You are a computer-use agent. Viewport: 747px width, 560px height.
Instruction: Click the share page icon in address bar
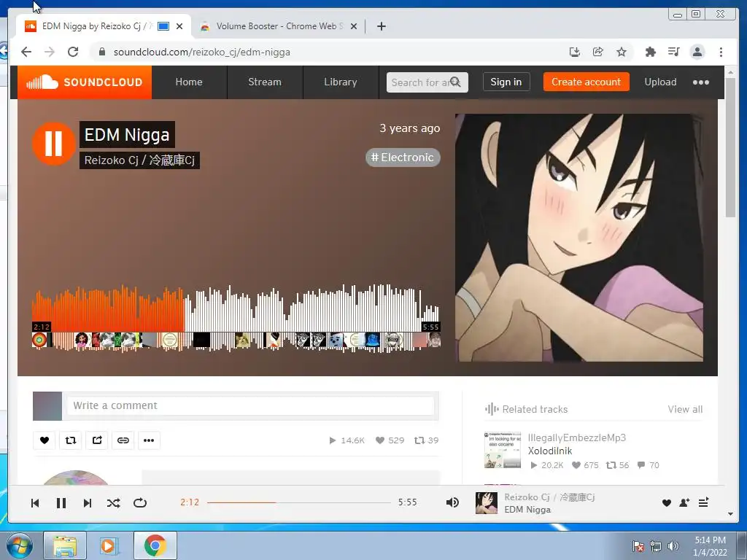click(x=598, y=52)
